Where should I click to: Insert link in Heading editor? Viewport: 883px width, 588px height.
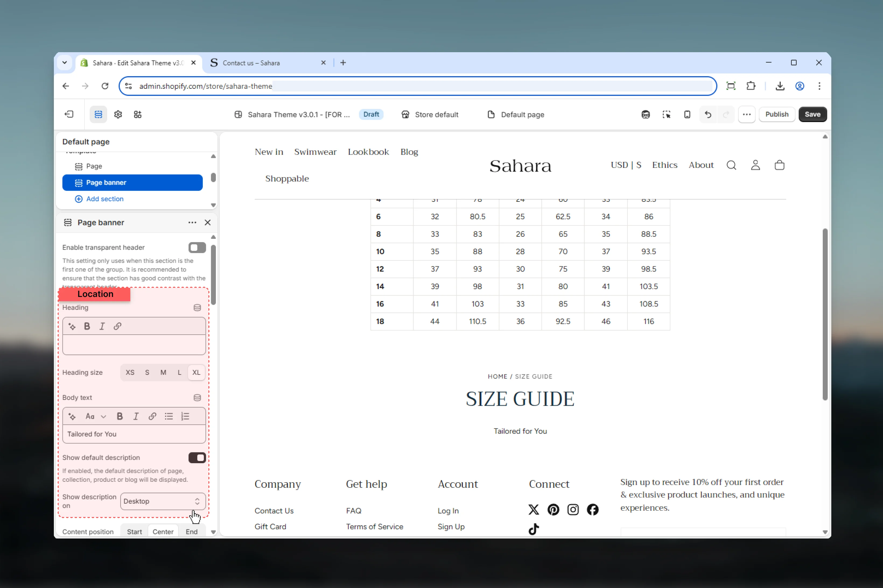[117, 326]
